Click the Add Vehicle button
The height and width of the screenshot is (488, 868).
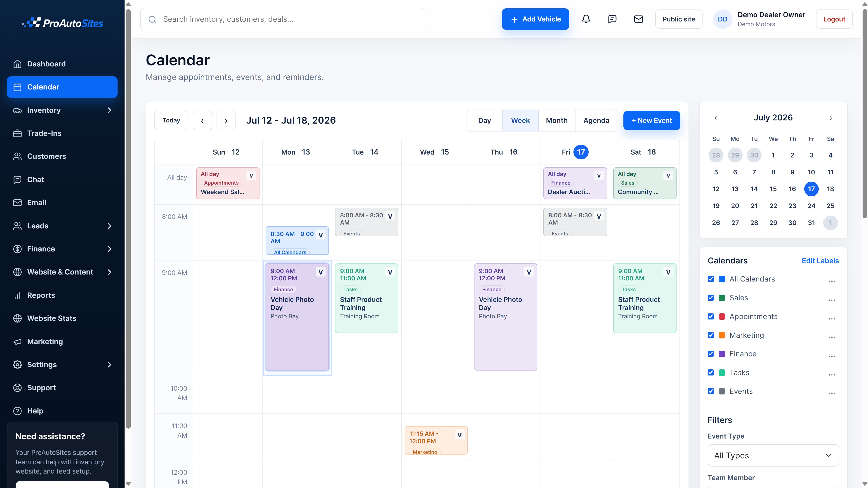(x=535, y=19)
